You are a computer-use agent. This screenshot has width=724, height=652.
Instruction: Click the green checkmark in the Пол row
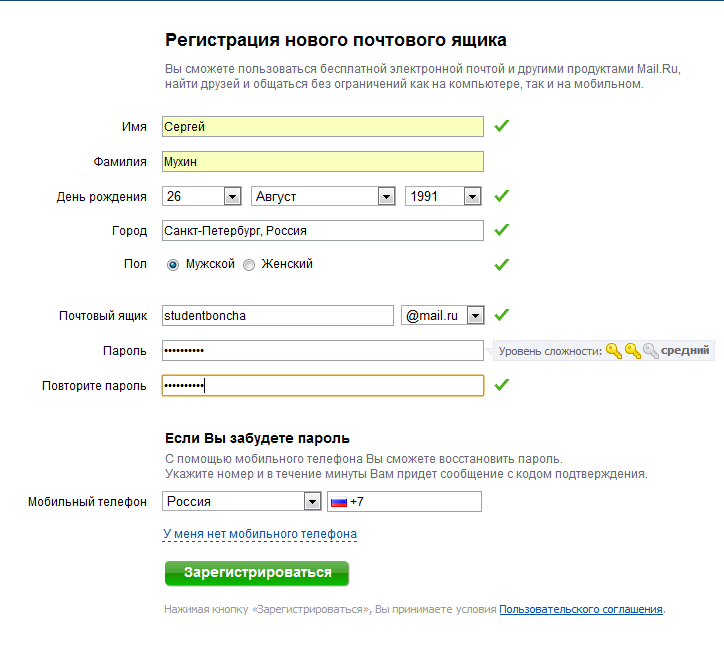pyautogui.click(x=502, y=264)
